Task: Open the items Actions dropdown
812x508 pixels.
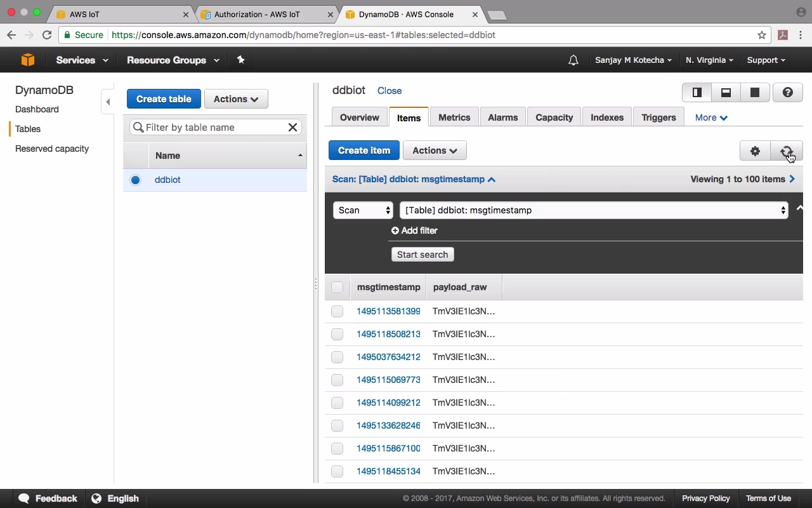Action: 435,150
